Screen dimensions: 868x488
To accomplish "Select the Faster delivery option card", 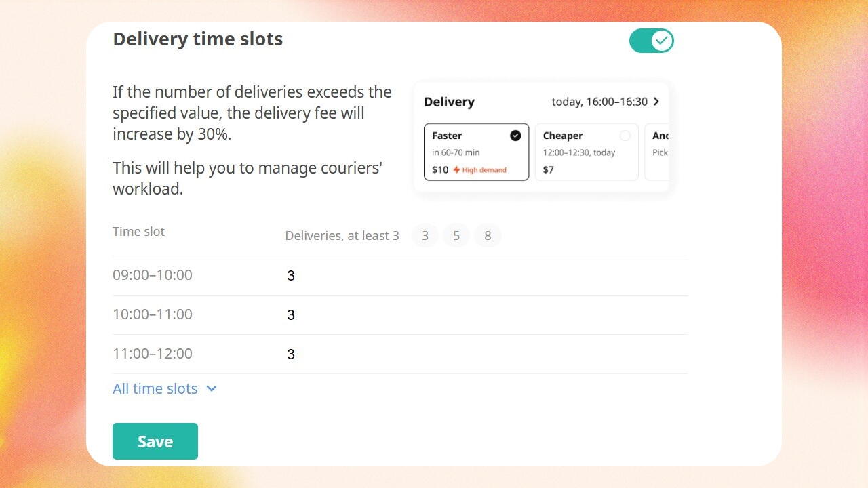I will [477, 152].
